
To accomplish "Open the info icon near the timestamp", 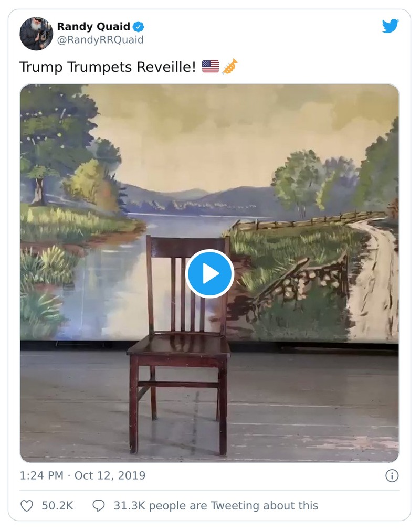I will [392, 476].
